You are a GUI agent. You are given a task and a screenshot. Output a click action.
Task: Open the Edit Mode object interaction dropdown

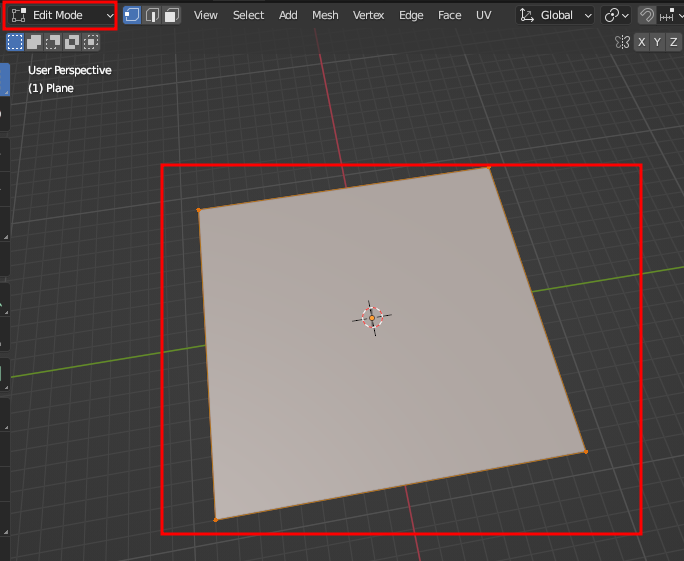point(62,15)
